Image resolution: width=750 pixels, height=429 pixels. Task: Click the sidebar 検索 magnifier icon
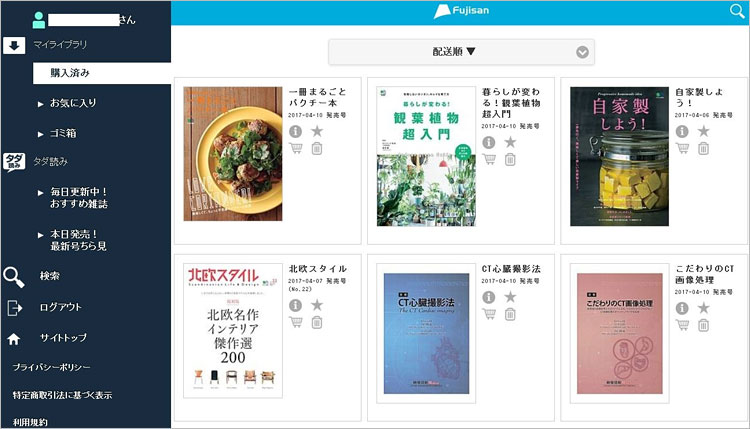pos(14,277)
